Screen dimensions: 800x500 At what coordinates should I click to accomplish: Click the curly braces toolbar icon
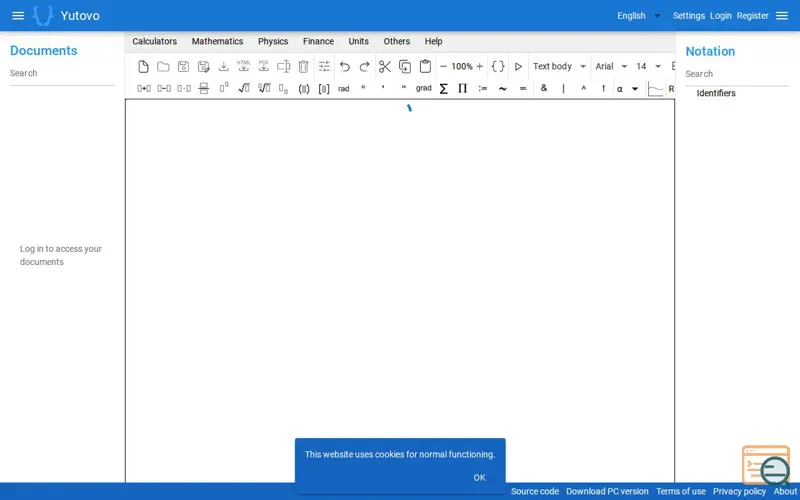[x=498, y=66]
